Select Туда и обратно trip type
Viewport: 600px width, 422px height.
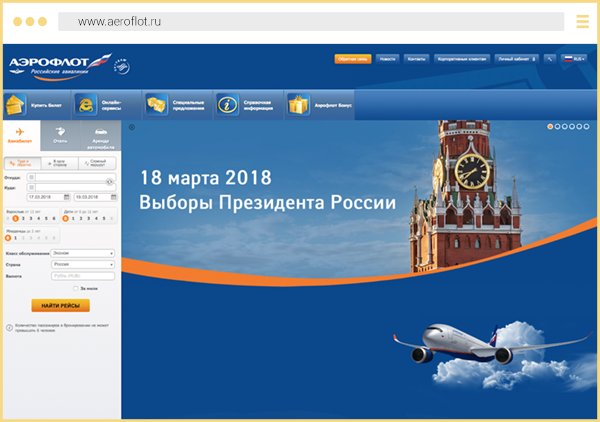(20, 162)
